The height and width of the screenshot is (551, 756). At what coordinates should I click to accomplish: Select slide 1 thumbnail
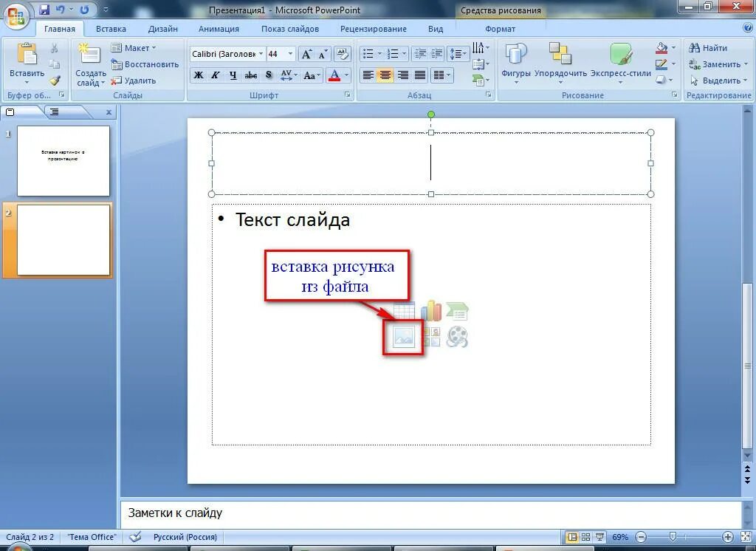click(63, 161)
